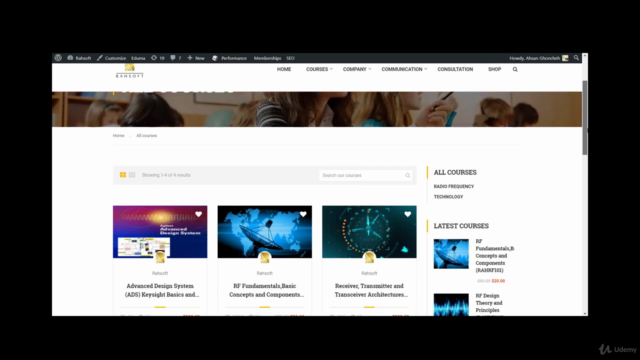
Task: Switch to list view layout
Action: click(132, 175)
